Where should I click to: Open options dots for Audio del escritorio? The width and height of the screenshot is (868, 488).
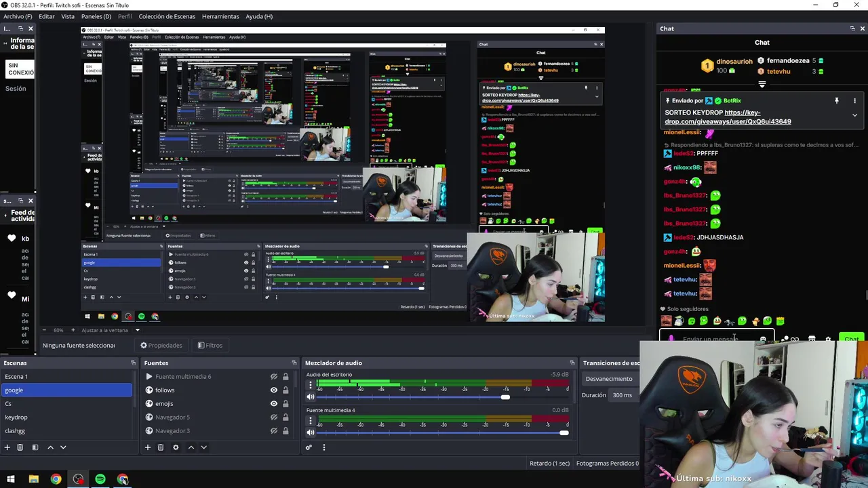tap(311, 385)
